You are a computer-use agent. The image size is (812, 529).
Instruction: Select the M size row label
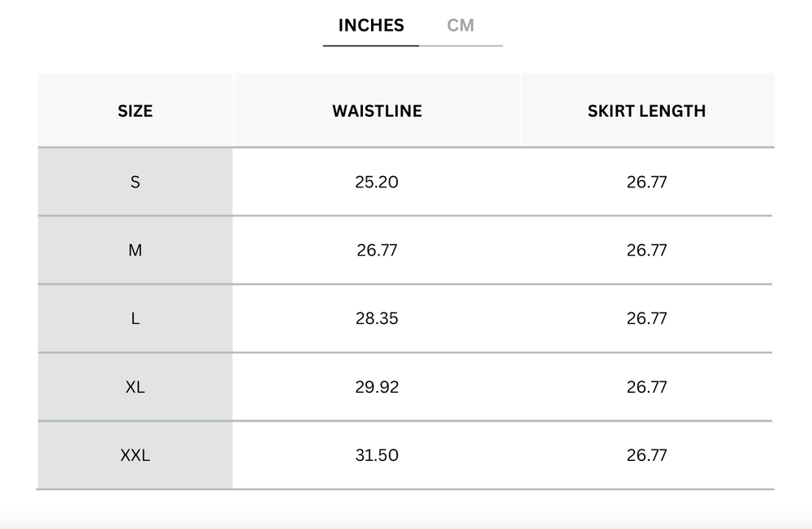click(x=135, y=251)
